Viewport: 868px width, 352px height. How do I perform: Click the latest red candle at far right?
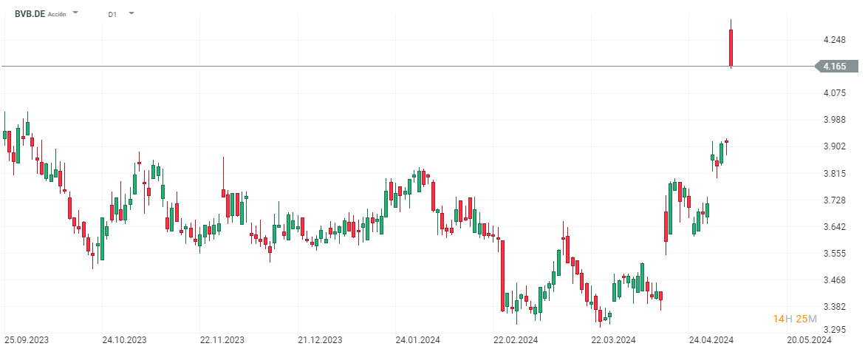click(731, 47)
